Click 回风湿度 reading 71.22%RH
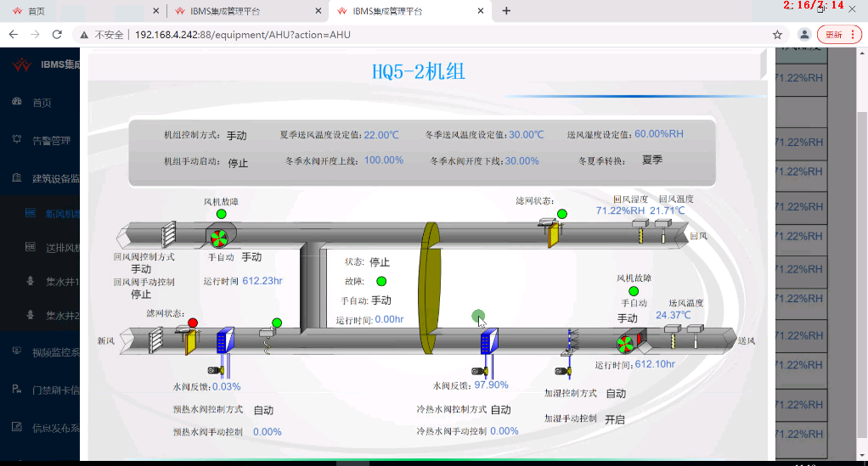868x466 pixels. (620, 211)
